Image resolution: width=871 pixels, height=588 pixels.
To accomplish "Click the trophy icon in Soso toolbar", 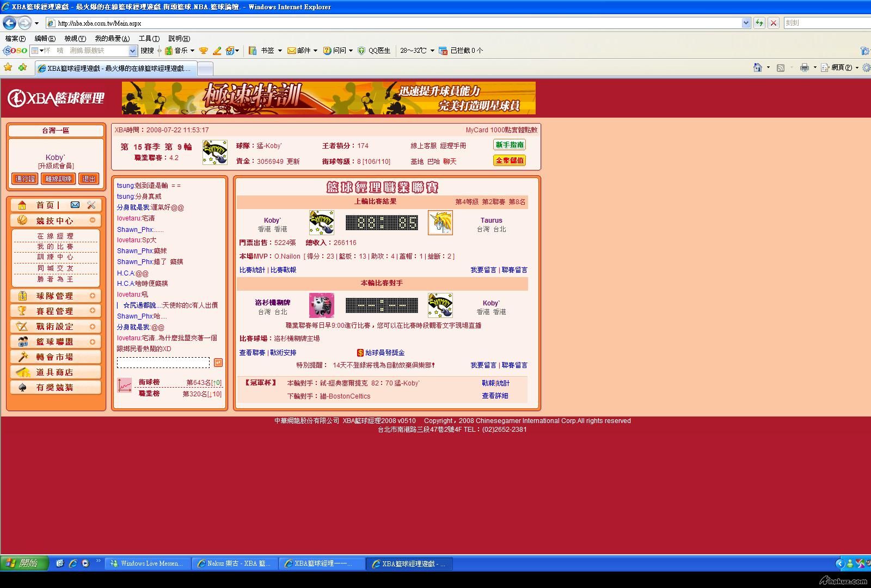I will [x=204, y=51].
